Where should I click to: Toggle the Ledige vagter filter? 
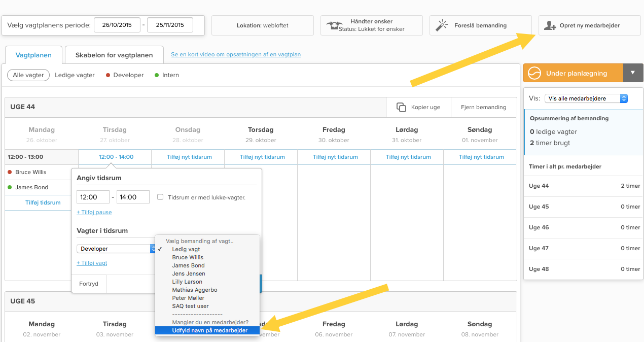point(75,75)
